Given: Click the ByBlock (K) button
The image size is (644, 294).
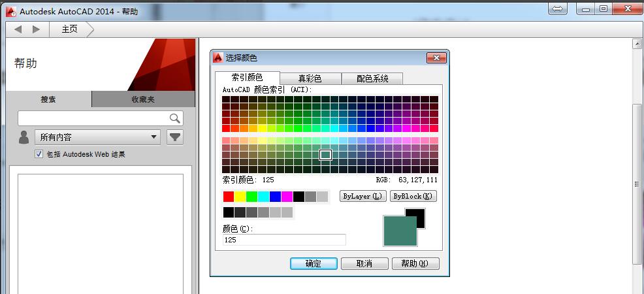Looking at the screenshot, I should (x=413, y=196).
